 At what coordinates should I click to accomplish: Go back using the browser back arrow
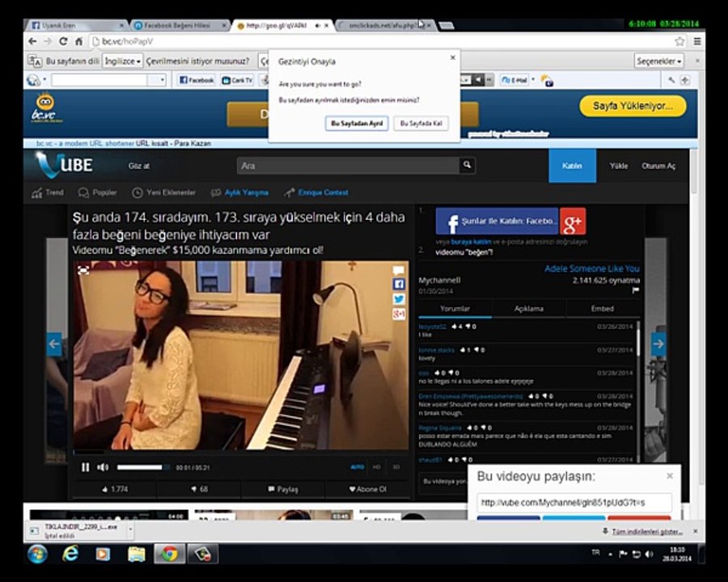[x=32, y=41]
